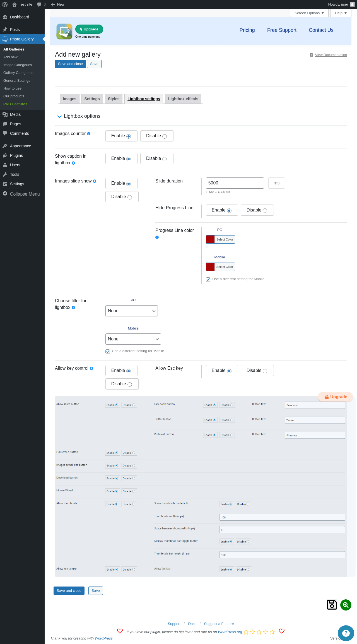The image size is (357, 644).
Task: Open the Styles tab
Action: (114, 99)
